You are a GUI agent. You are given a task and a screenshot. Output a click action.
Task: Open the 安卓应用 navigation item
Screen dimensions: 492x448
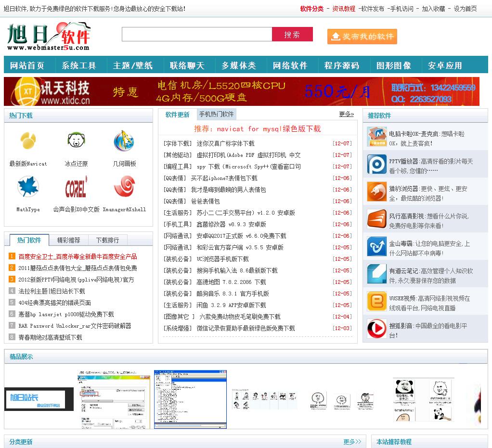[x=445, y=65]
